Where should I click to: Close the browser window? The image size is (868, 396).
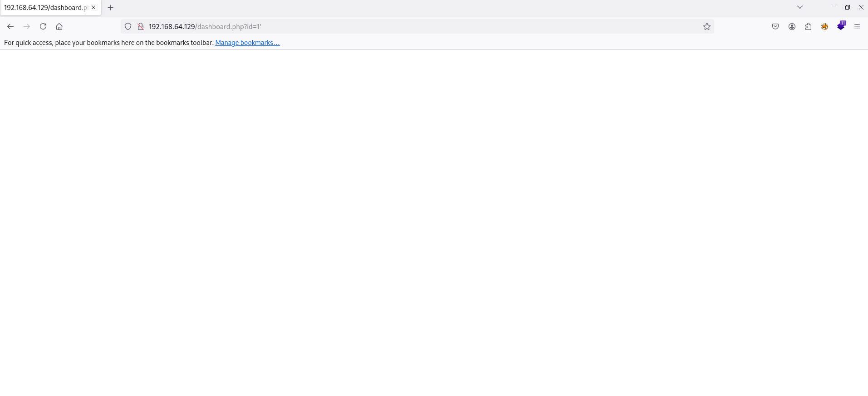pos(861,7)
